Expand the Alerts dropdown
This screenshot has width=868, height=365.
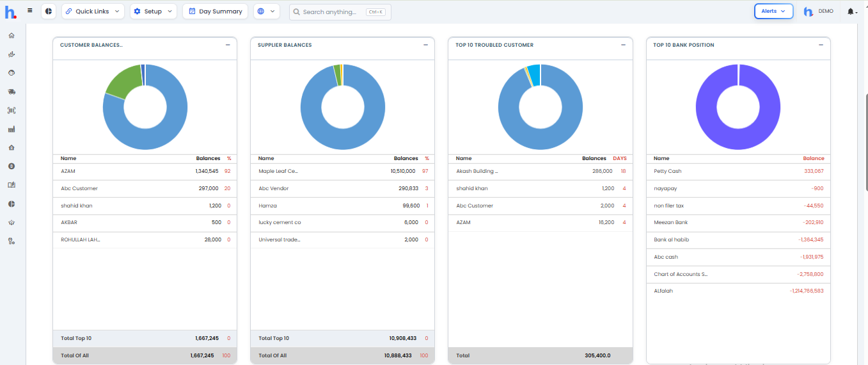[773, 11]
